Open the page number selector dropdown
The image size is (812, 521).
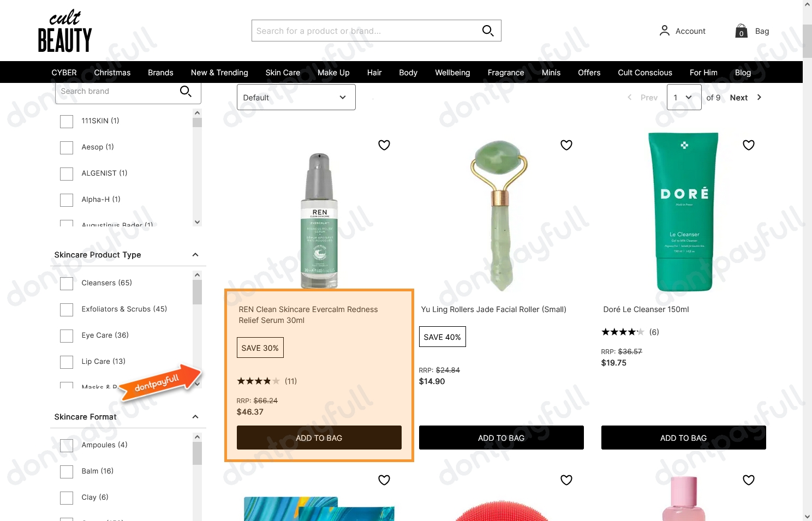point(684,97)
